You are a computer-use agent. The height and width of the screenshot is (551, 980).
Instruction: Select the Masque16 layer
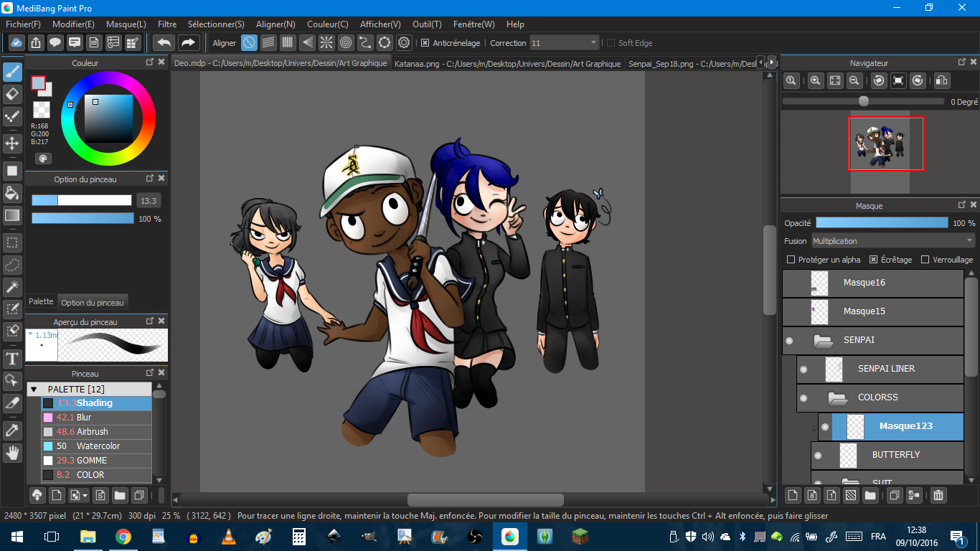[x=872, y=283]
